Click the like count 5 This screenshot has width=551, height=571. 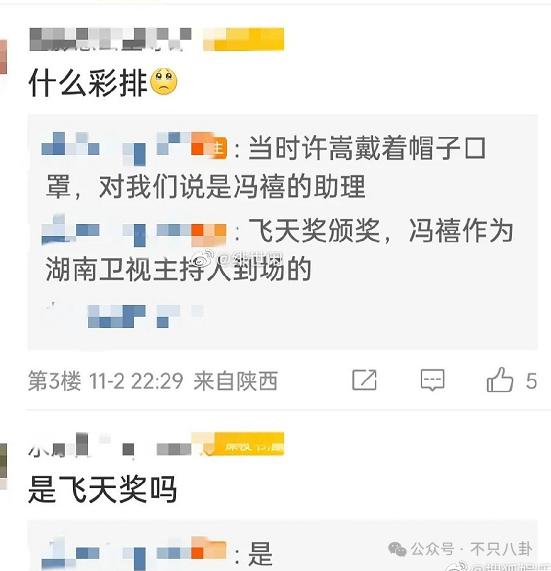pos(531,381)
